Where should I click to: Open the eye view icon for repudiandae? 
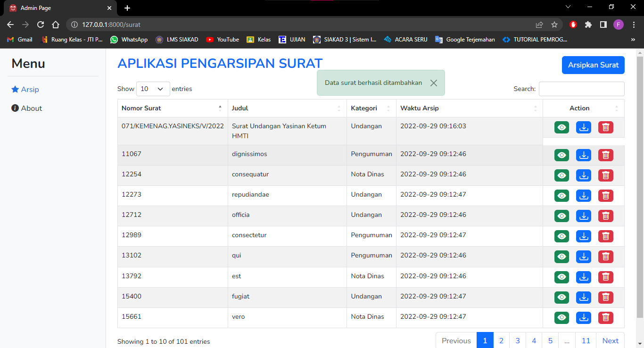point(561,195)
